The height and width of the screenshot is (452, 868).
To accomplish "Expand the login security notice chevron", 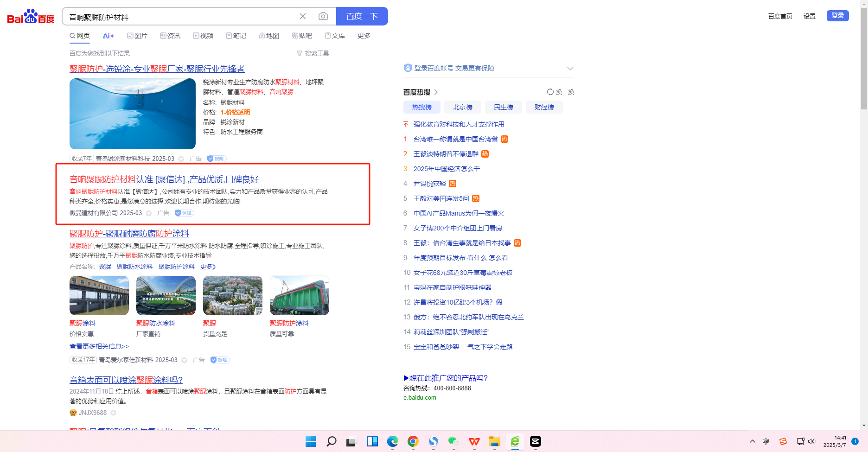I will (570, 69).
